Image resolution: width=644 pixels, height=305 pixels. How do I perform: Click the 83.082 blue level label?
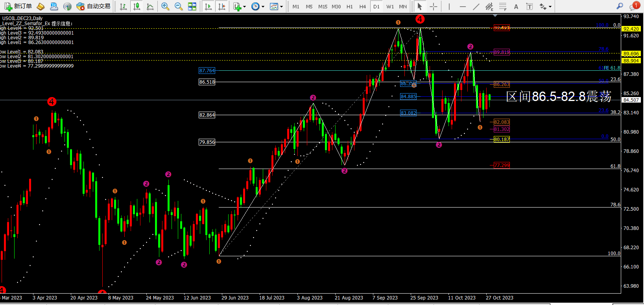[x=408, y=113]
